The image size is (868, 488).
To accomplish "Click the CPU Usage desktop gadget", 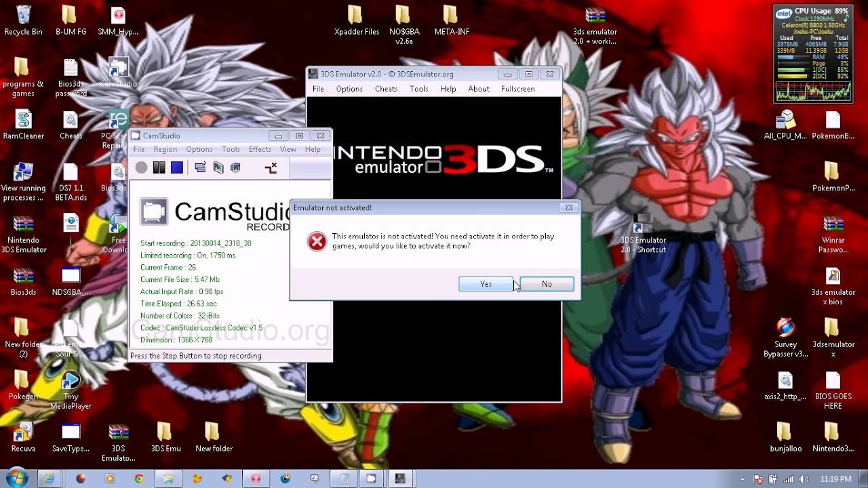I will (x=813, y=54).
